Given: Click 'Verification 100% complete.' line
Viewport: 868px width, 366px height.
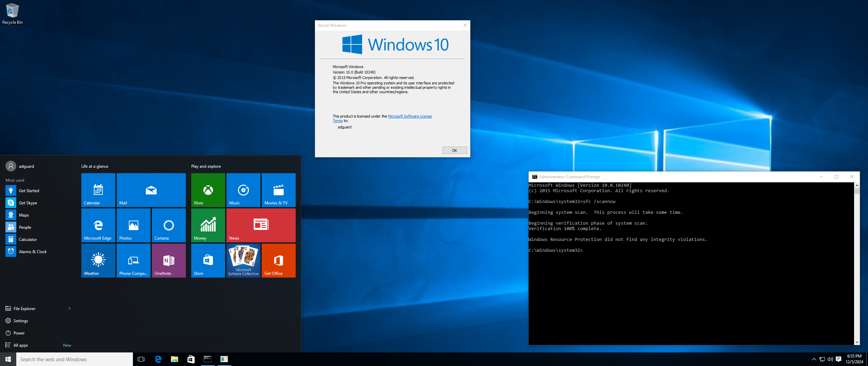Looking at the screenshot, I should (565, 229).
